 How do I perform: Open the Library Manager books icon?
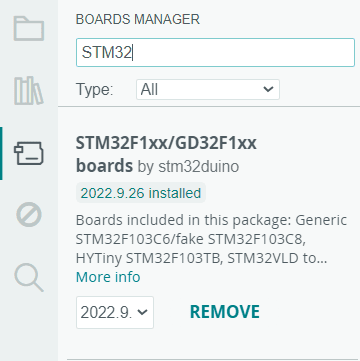(29, 91)
